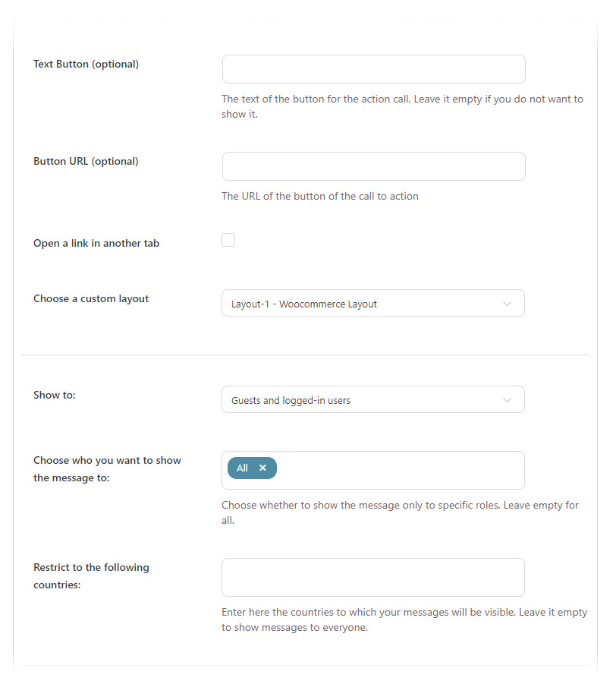Click the "Button URL (optional)" label
616x684 pixels.
point(86,162)
